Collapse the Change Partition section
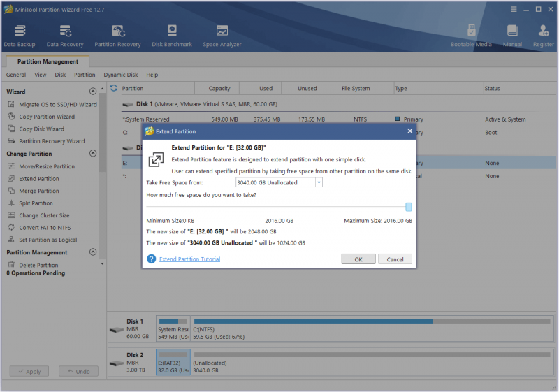The width and height of the screenshot is (559, 392). click(x=93, y=153)
